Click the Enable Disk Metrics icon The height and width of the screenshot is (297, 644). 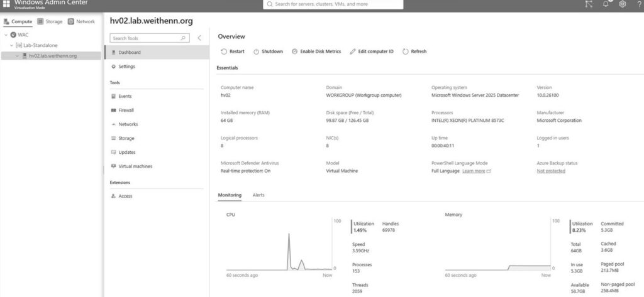294,51
